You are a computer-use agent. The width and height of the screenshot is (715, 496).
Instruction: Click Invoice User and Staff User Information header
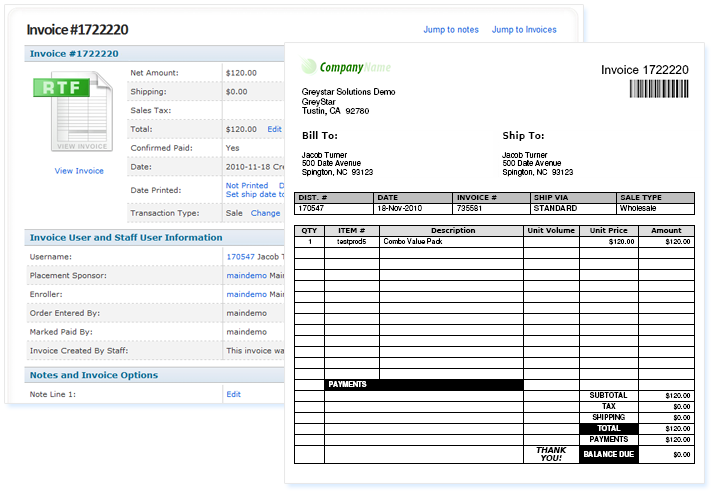point(126,238)
